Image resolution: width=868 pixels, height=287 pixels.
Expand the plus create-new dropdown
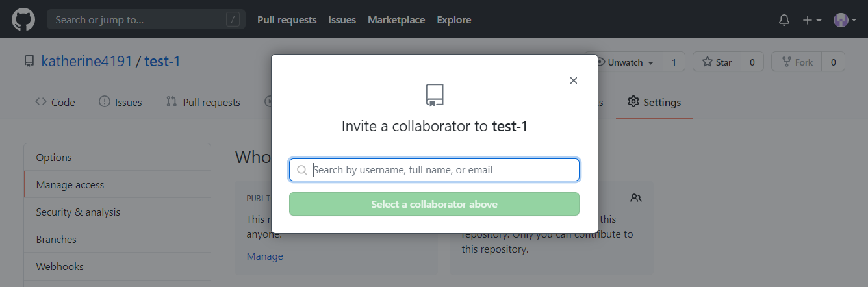[x=811, y=20]
